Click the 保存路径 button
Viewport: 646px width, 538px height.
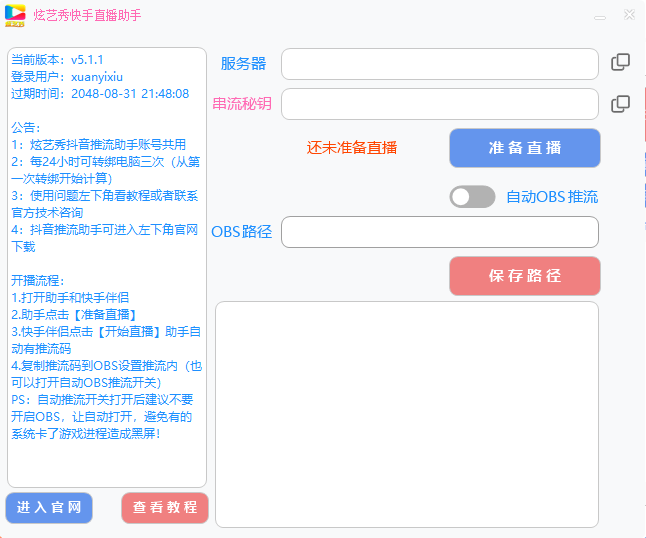coord(524,276)
